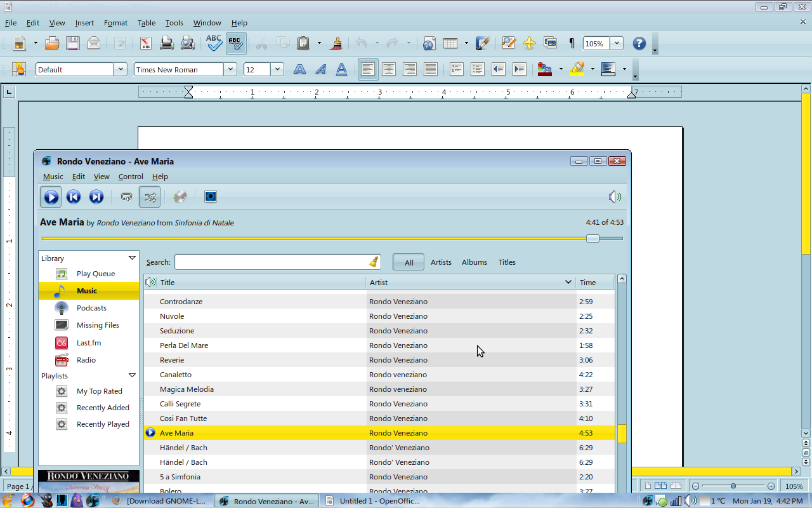Filter search by Titles
The width and height of the screenshot is (812, 508).
pyautogui.click(x=507, y=262)
